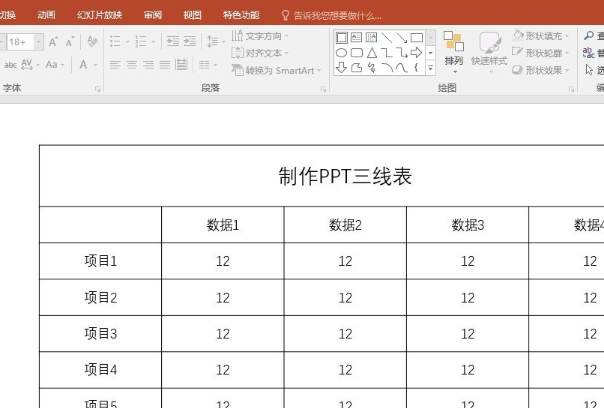Select the horizontal text box shape

point(356,37)
